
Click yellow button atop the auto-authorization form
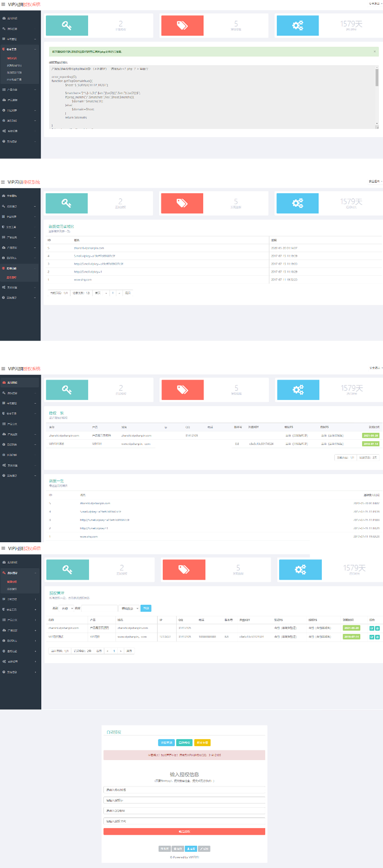(x=203, y=743)
